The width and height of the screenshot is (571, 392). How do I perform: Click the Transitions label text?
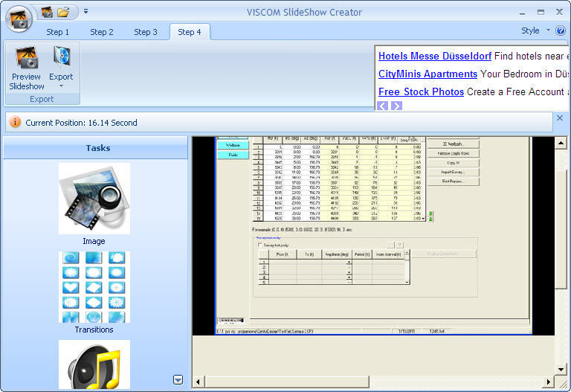pyautogui.click(x=94, y=330)
